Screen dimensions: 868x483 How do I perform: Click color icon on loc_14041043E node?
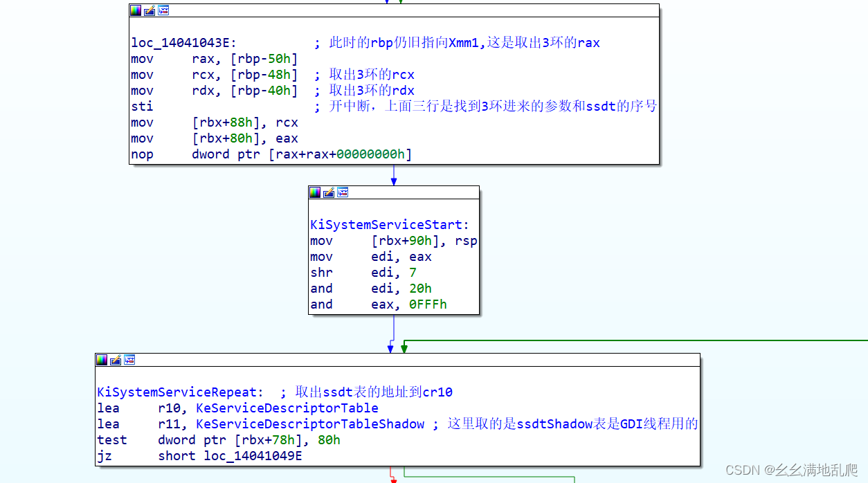[x=136, y=10]
